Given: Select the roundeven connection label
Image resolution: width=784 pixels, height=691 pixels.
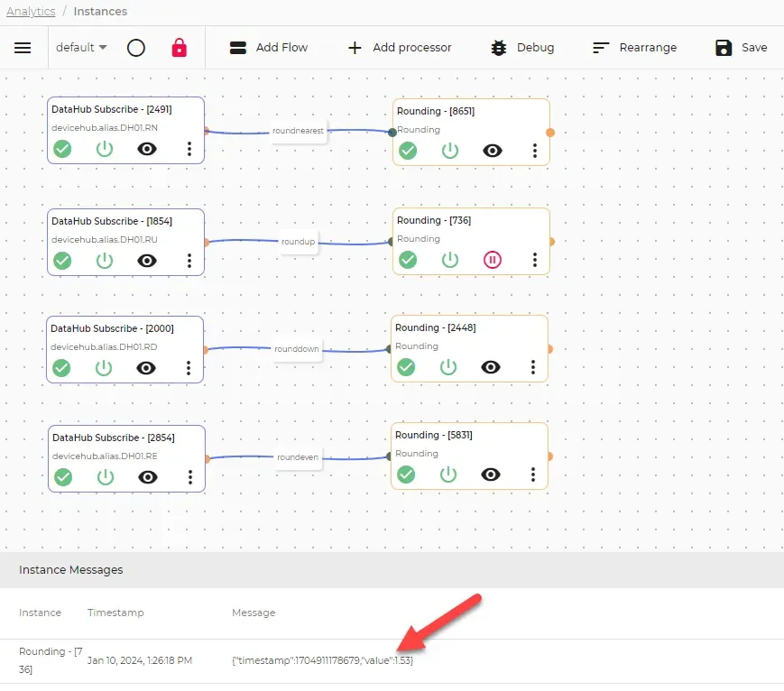Looking at the screenshot, I should tap(298, 457).
